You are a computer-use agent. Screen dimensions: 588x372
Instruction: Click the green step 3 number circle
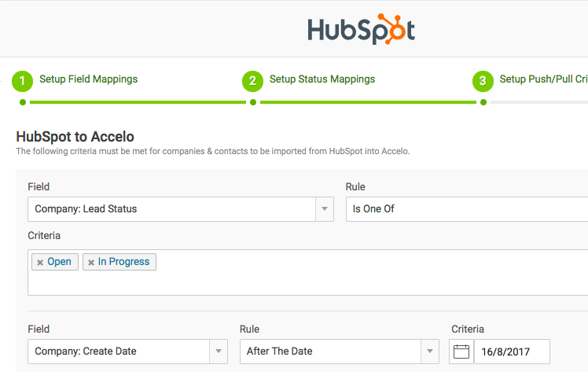pos(483,80)
